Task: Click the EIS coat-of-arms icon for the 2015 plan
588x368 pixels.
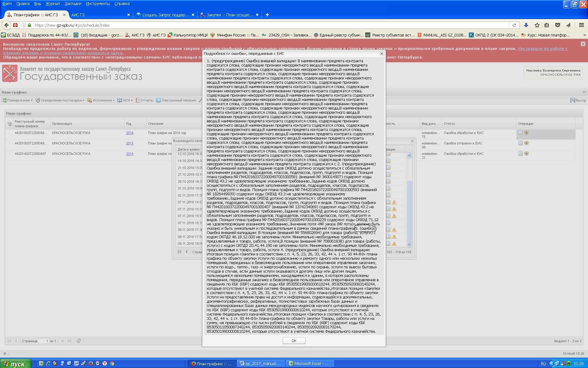Action: (x=526, y=143)
